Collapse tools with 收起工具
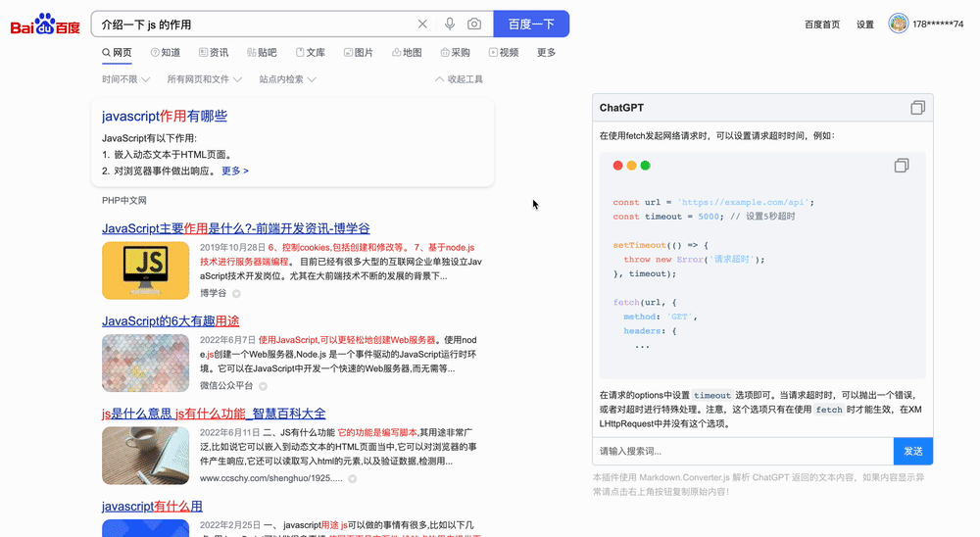The height and width of the screenshot is (537, 980). tap(459, 79)
